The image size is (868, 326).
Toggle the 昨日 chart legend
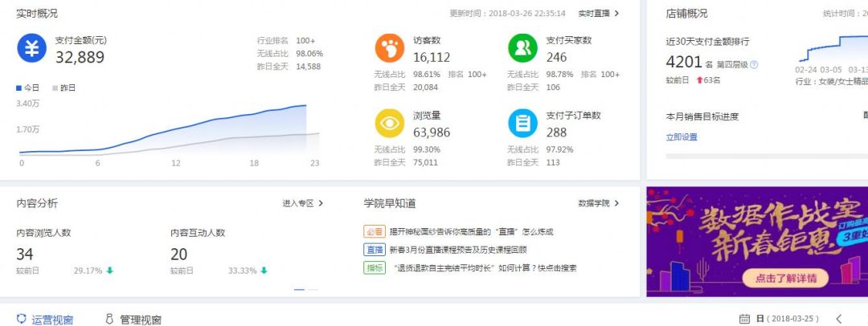63,88
